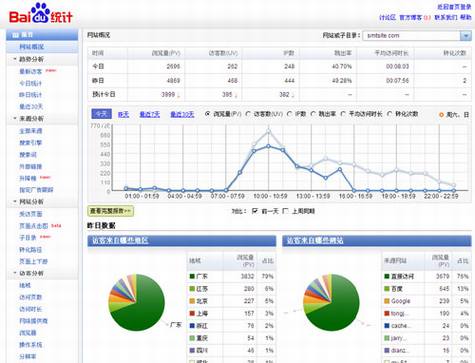Uncheck the 前一天 comparison checkbox
This screenshot has width=475, height=363.
point(255,211)
